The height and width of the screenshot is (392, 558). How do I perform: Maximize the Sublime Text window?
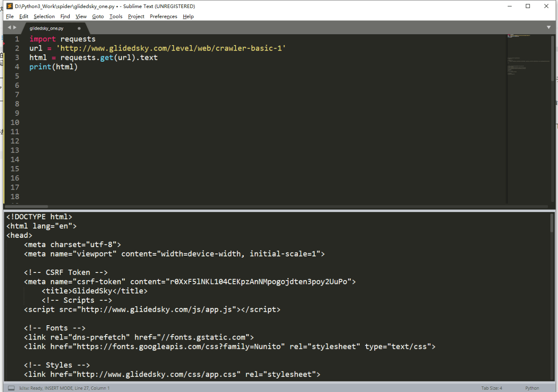(528, 6)
